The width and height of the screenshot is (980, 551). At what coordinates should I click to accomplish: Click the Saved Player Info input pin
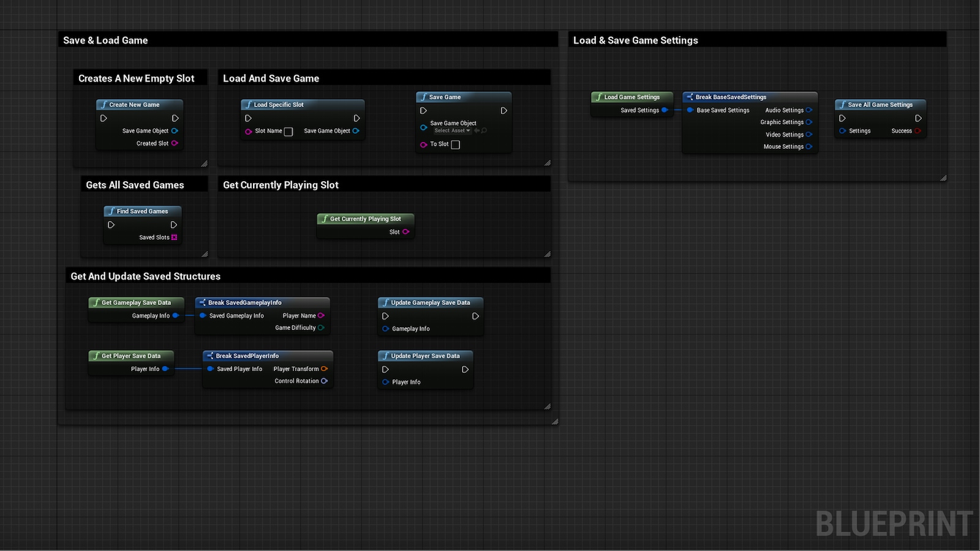tap(211, 369)
